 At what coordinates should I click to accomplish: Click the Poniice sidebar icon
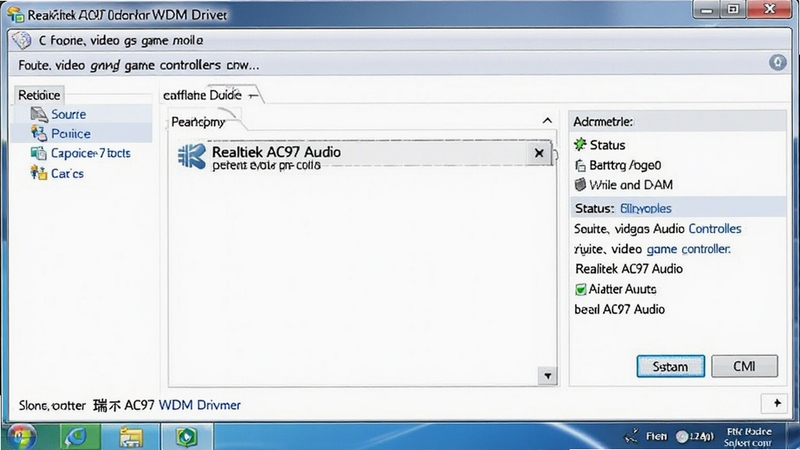pos(39,134)
